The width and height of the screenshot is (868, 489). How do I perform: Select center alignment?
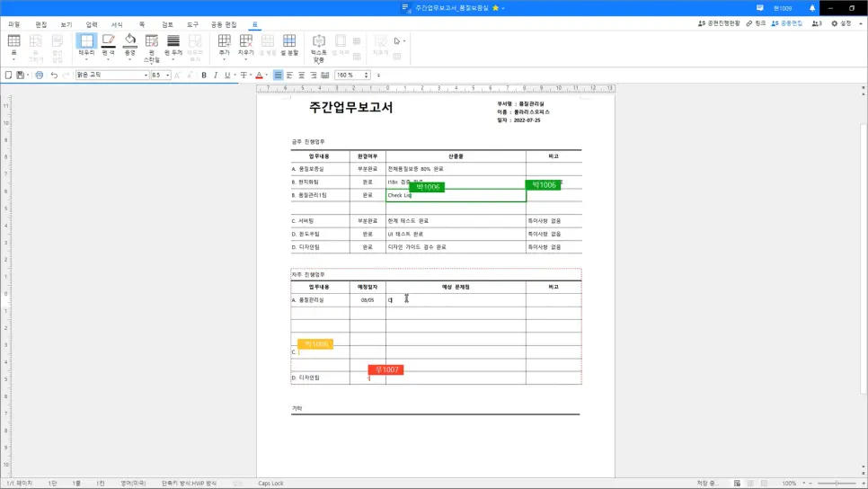point(301,75)
